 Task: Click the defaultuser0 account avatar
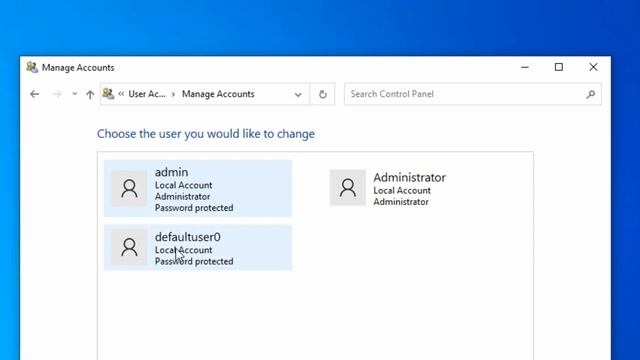[x=129, y=247]
